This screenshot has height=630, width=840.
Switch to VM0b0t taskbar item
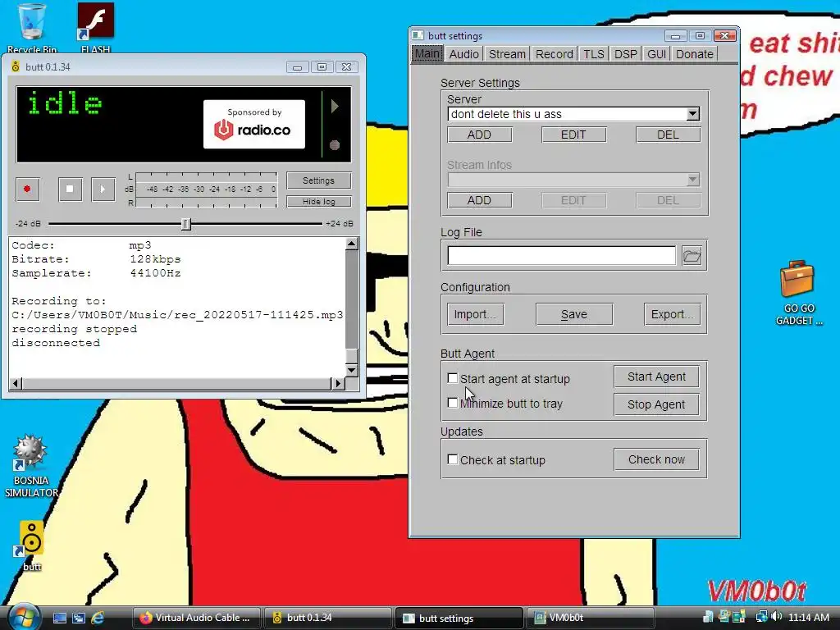[591, 618]
